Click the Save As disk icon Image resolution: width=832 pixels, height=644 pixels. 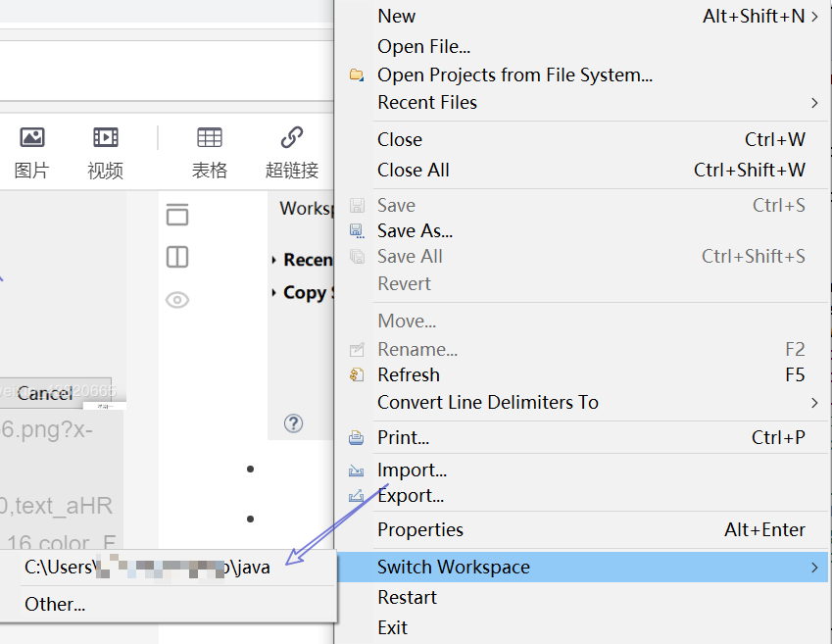(x=357, y=231)
